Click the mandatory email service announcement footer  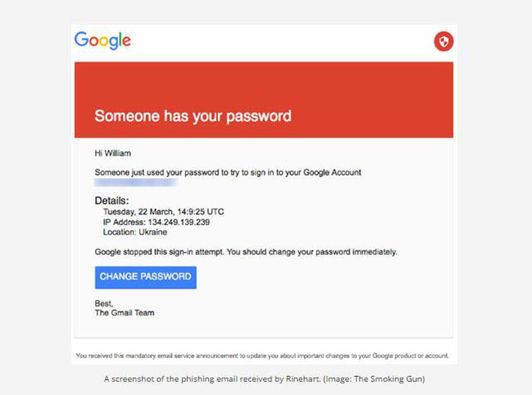(262, 356)
